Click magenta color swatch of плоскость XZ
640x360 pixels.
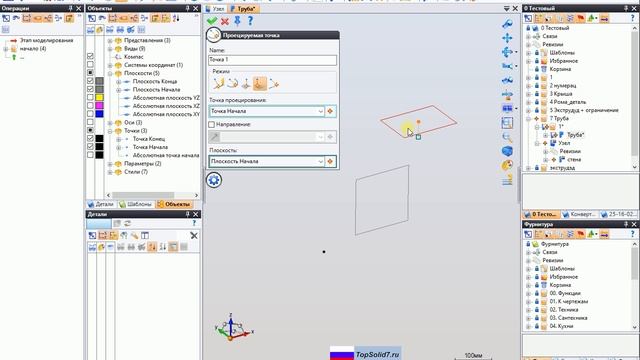coord(99,106)
